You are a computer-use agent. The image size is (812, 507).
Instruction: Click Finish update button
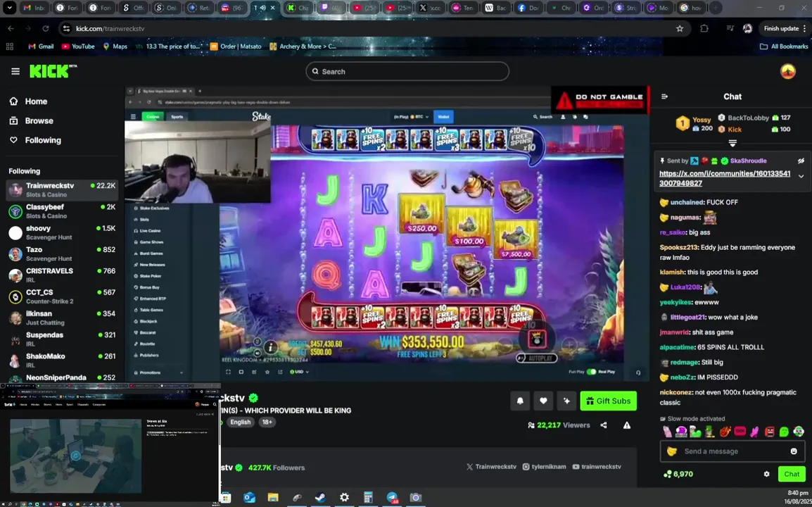(x=781, y=28)
